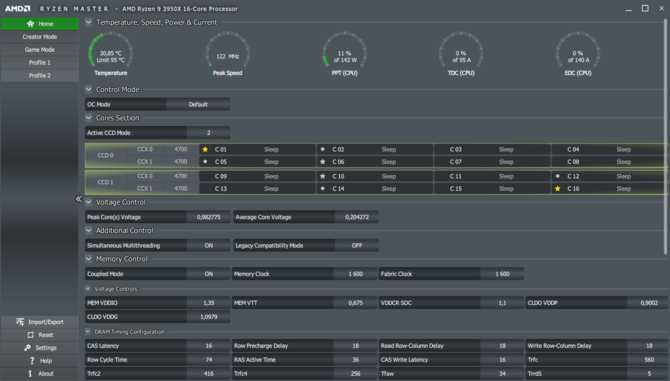Click the dot marker on core C 12
The height and width of the screenshot is (381, 670).
[x=558, y=176]
